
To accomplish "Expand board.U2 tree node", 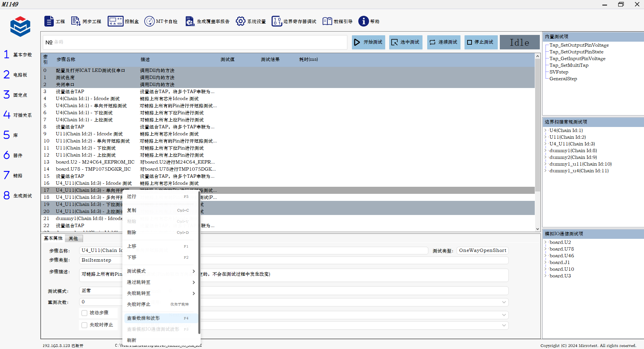I will coord(546,242).
